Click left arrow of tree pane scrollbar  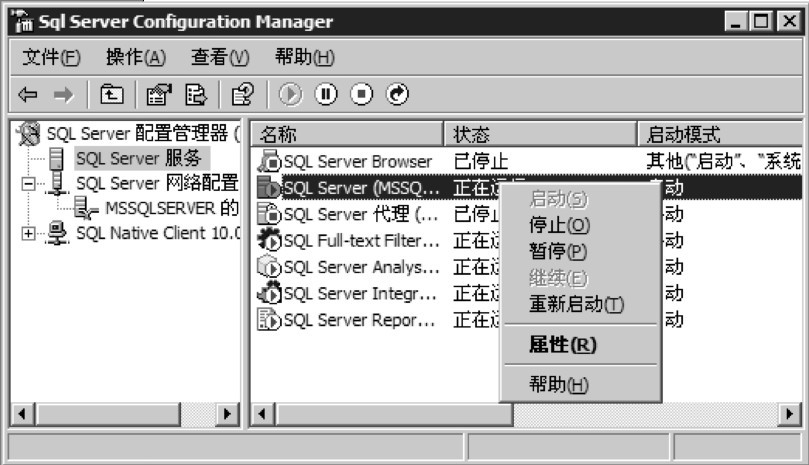click(22, 414)
